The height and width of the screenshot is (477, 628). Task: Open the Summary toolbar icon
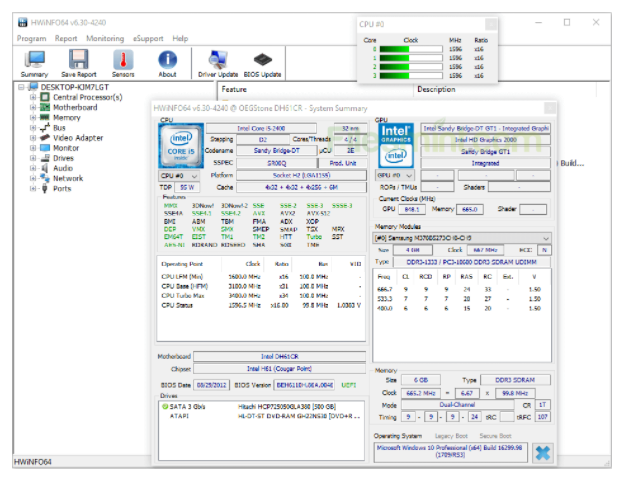[34, 63]
